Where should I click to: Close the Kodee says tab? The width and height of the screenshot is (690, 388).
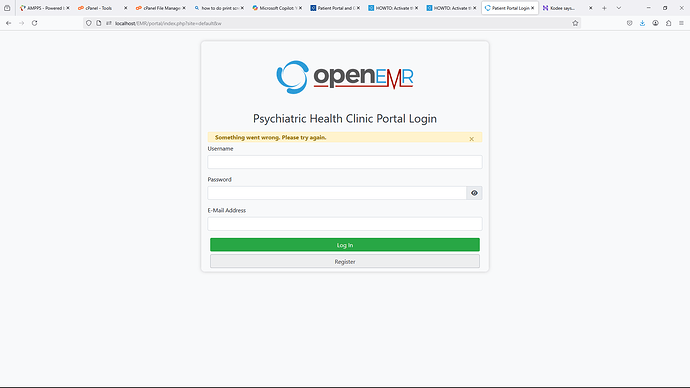(x=591, y=8)
